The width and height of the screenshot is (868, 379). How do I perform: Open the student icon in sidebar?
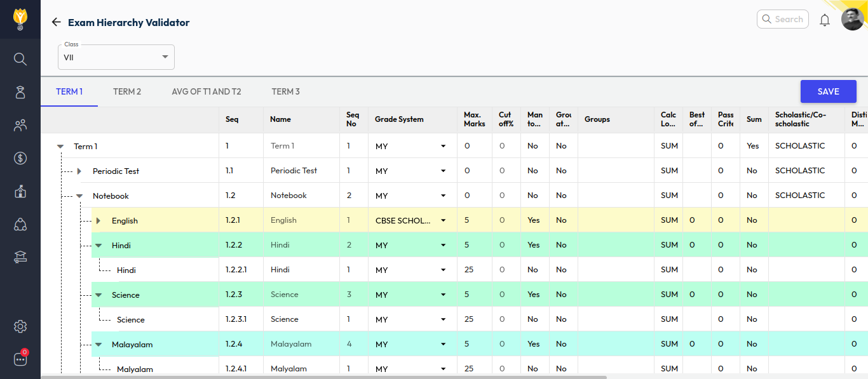pyautogui.click(x=20, y=92)
